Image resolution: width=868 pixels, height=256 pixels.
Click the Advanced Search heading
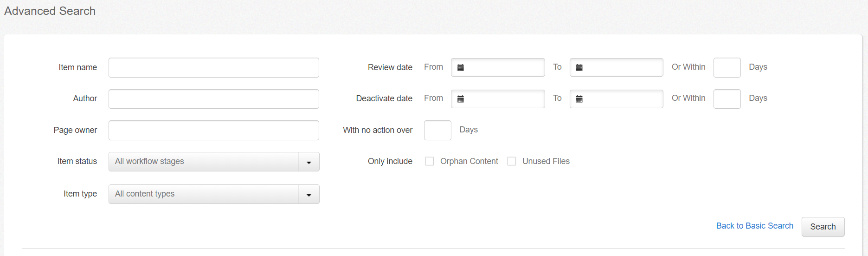coord(50,11)
